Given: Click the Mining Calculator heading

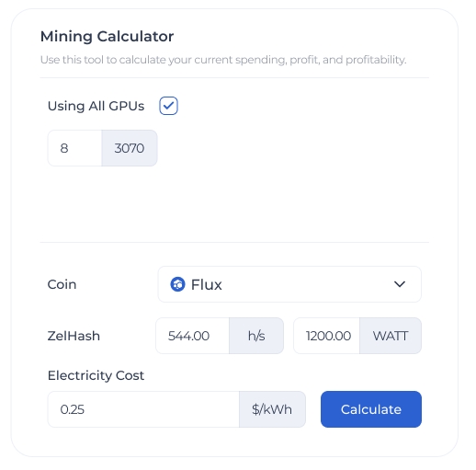Looking at the screenshot, I should (x=107, y=36).
